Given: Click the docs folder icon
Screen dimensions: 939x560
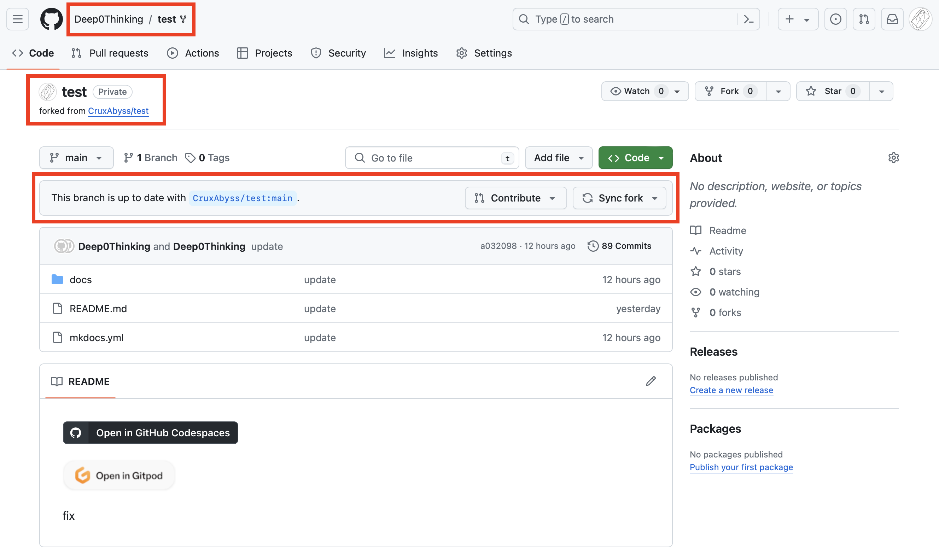Looking at the screenshot, I should coord(57,279).
